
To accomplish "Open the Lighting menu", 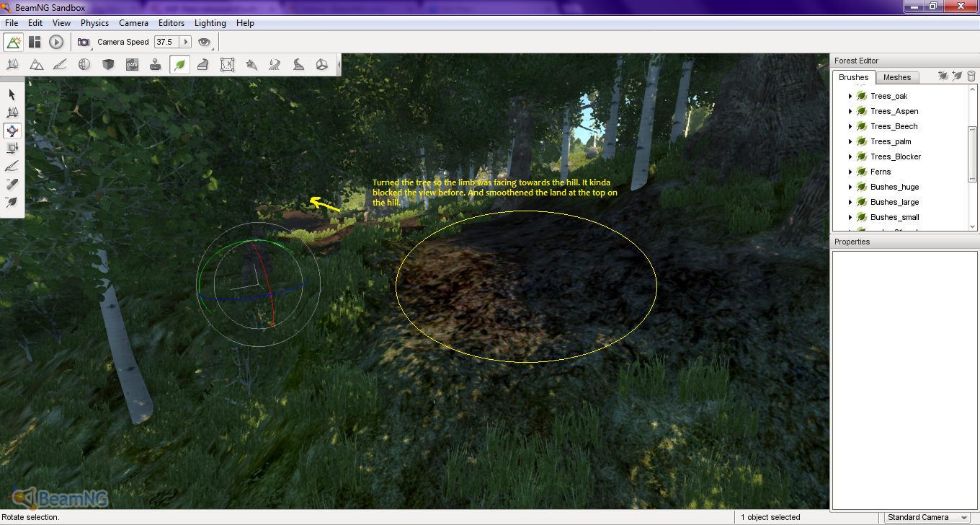I will pyautogui.click(x=210, y=23).
